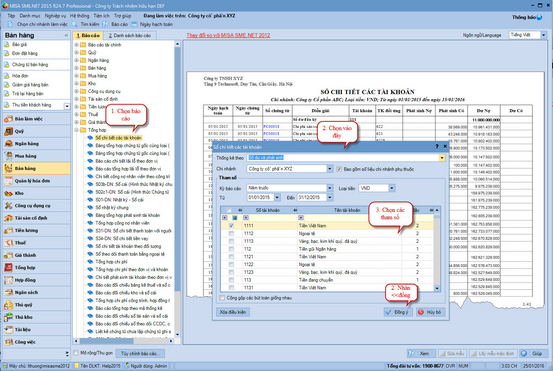Open the Chi nhánh dropdown
Viewport: 553px width, 371px height.
point(329,169)
